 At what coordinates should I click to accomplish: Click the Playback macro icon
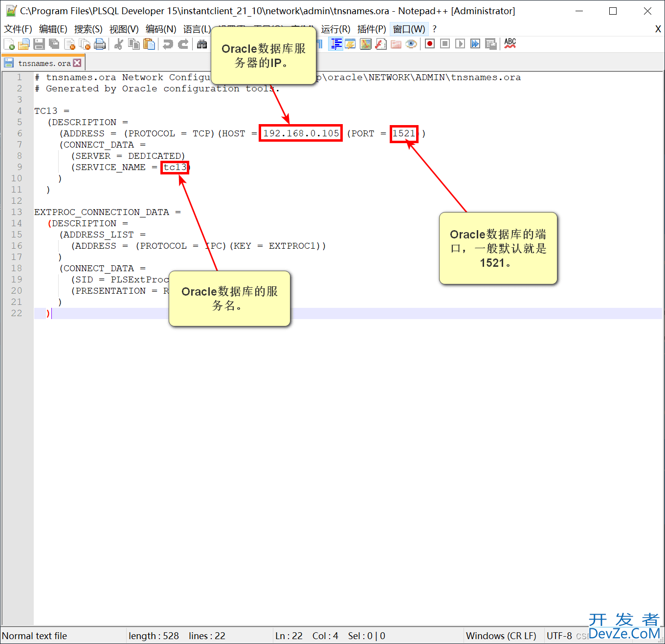point(460,44)
